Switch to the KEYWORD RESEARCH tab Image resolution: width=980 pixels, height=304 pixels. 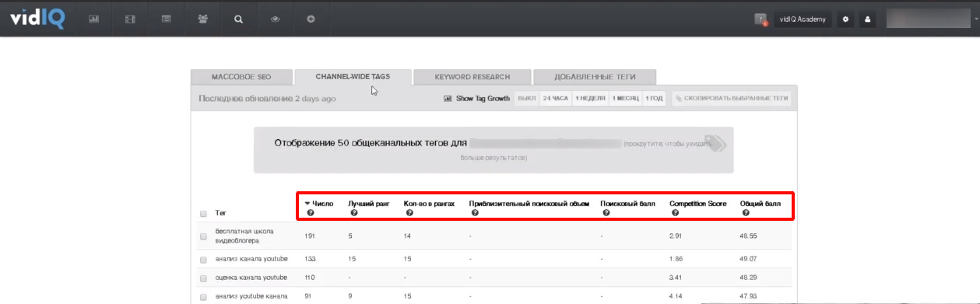(x=472, y=77)
